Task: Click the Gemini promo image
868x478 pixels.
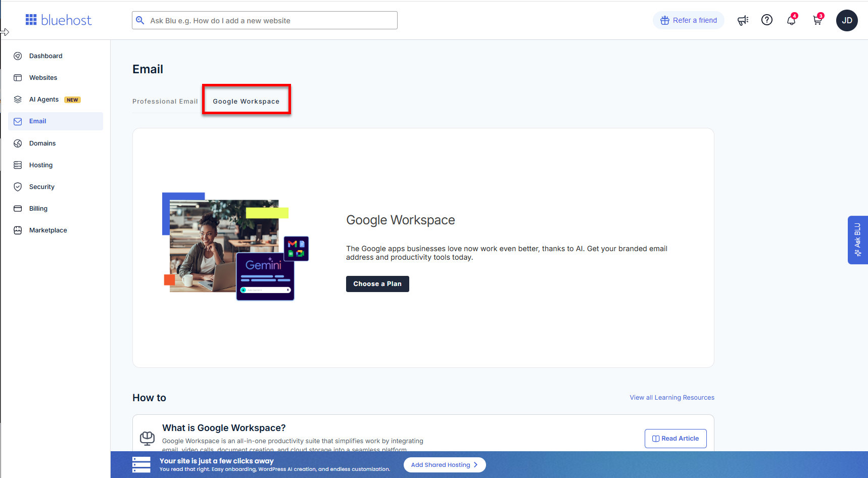Action: point(235,247)
